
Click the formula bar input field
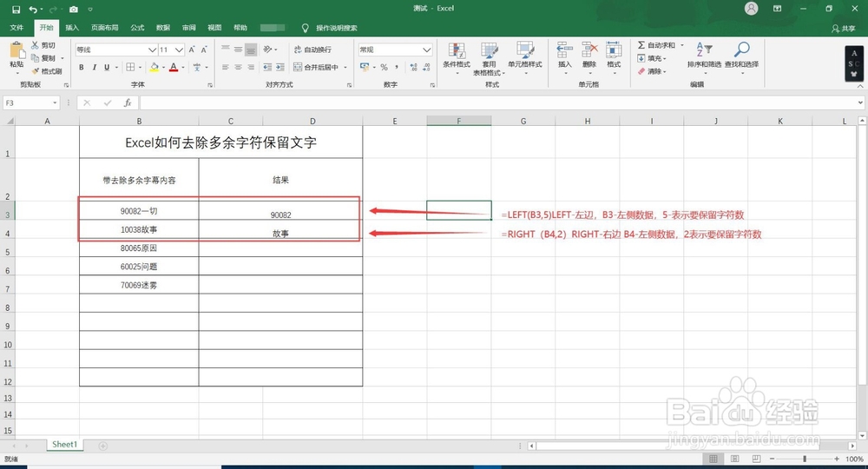pos(498,103)
